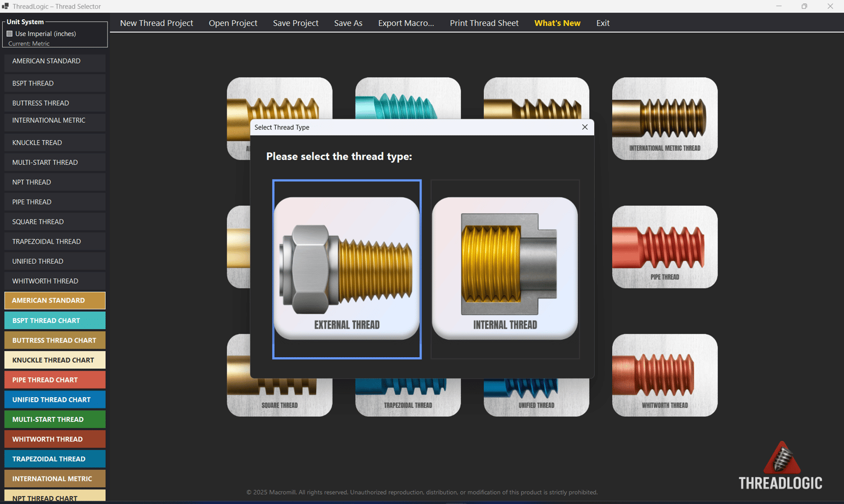
Task: Open brown INTERNATIONAL METRIC chart button
Action: click(55, 479)
